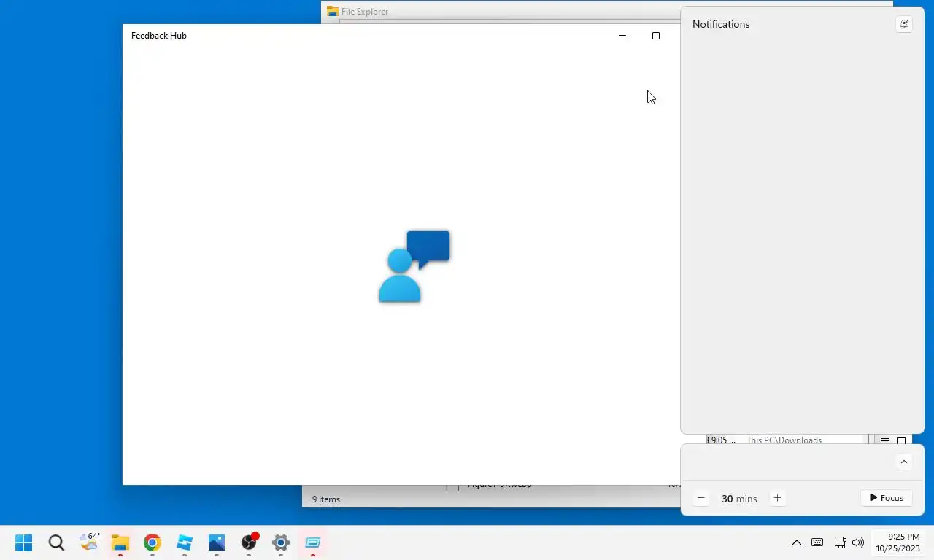Select the highlighted blue window taskbar app

click(x=313, y=542)
